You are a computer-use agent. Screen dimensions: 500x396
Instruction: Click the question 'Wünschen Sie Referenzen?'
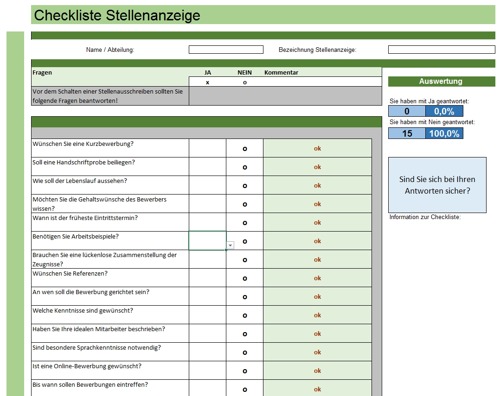click(70, 273)
